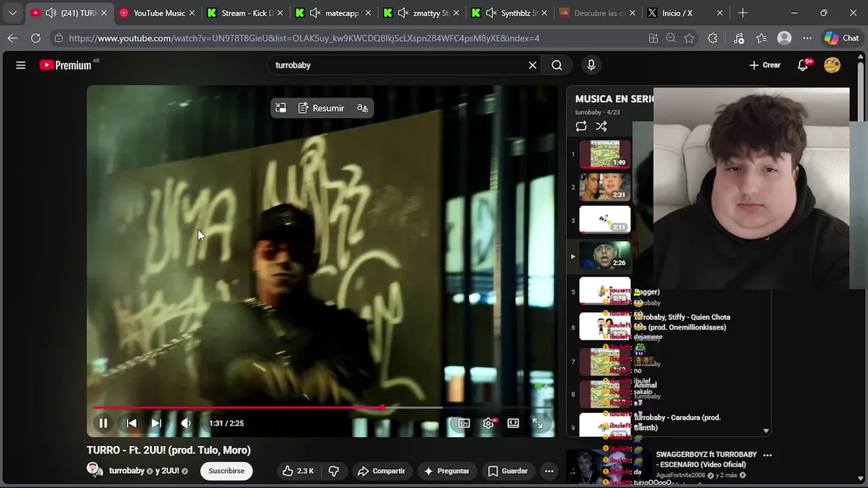Share video via Compartir
The height and width of the screenshot is (488, 868).
tap(381, 471)
